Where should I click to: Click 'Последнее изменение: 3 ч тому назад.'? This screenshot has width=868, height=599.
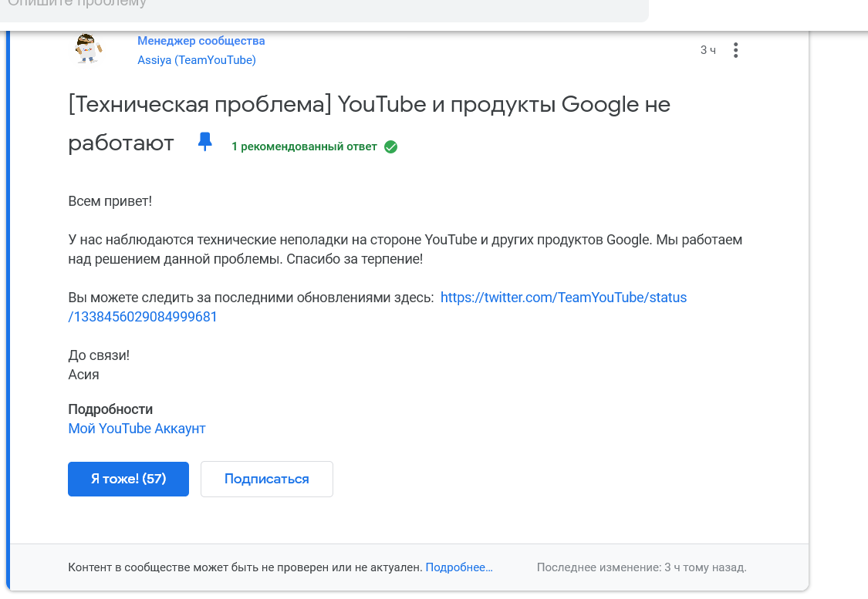coord(642,567)
